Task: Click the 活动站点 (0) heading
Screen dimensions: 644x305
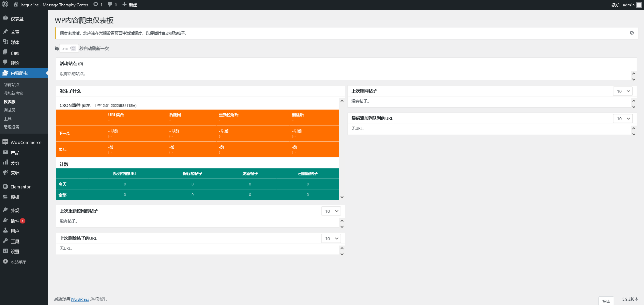Action: click(x=71, y=63)
